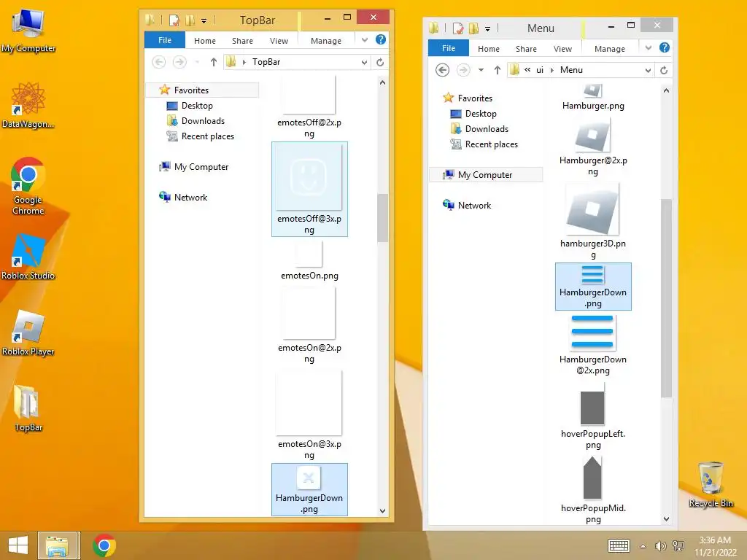Open Chrome from the taskbar

tap(104, 545)
